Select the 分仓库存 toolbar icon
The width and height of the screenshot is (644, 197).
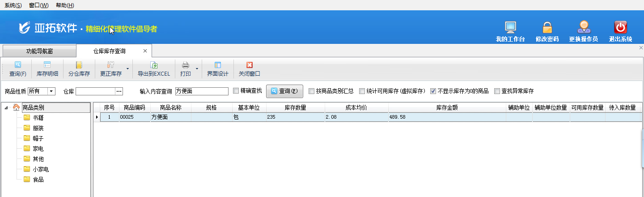tap(79, 65)
